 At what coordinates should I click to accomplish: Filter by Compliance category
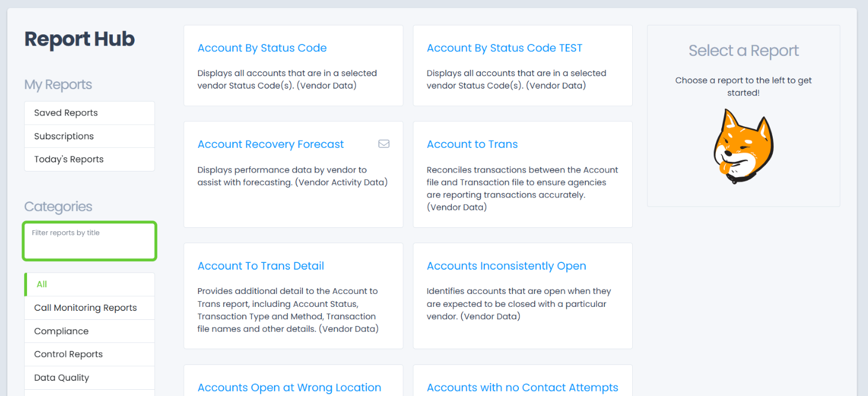(x=61, y=331)
